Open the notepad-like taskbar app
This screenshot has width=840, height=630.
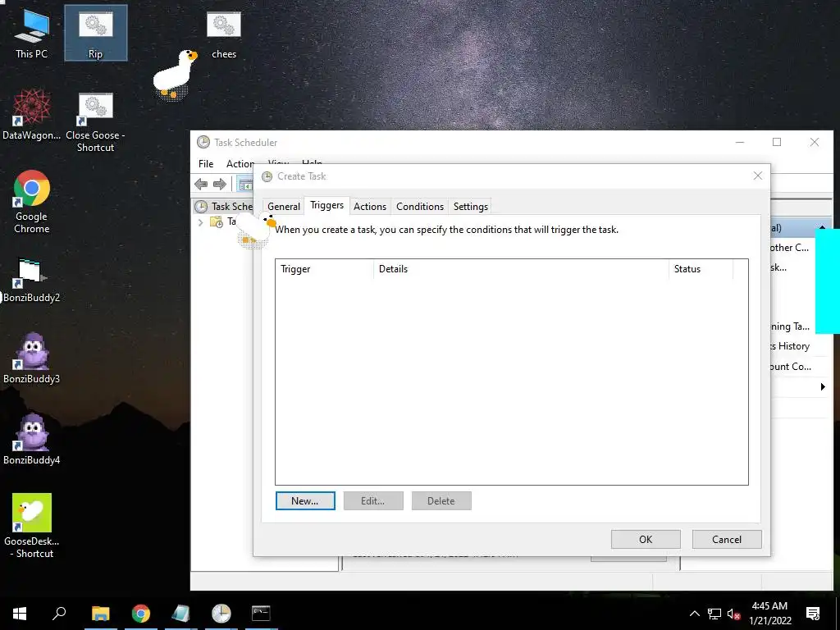(180, 613)
